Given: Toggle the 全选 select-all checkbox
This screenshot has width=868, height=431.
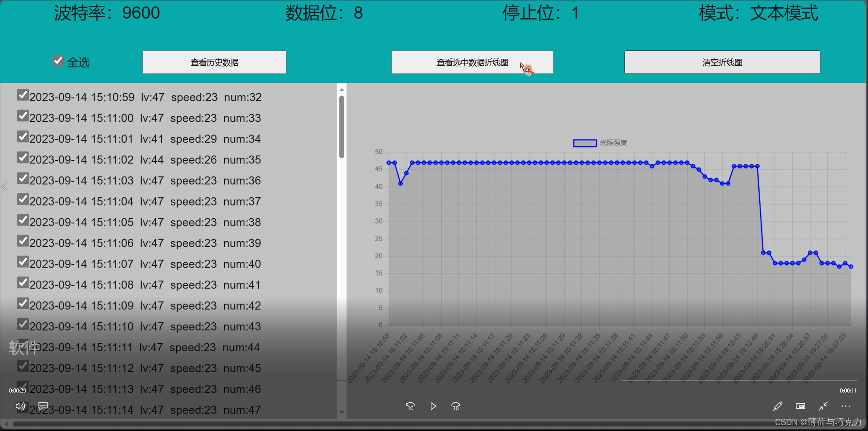Looking at the screenshot, I should coord(58,60).
